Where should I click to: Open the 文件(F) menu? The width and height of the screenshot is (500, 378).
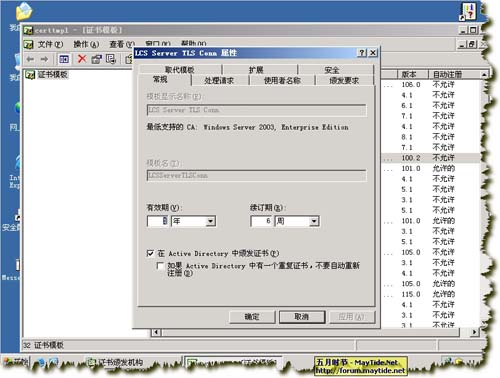[50, 44]
